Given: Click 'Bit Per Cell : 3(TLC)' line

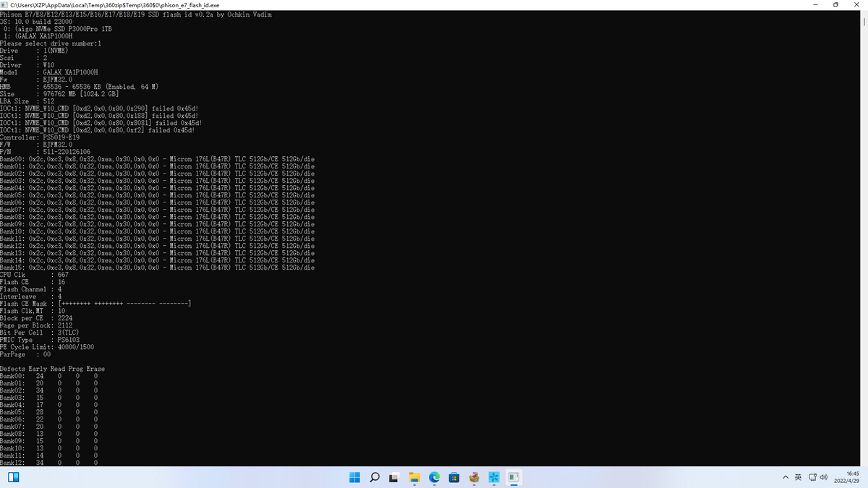Looking at the screenshot, I should tap(40, 333).
